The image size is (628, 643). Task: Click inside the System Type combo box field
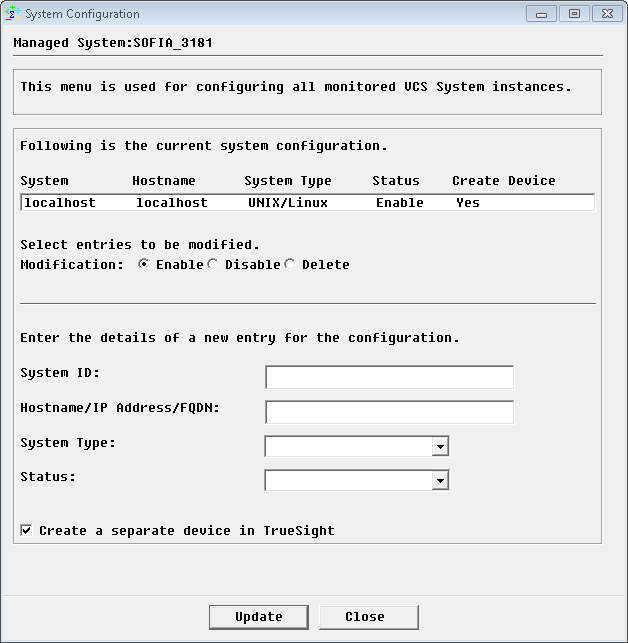point(348,446)
